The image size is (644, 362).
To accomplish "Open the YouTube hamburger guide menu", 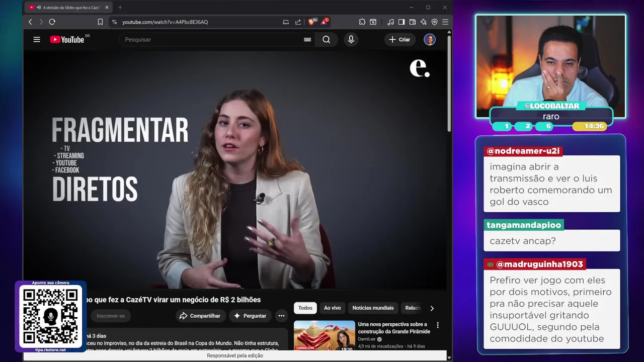I will (x=37, y=39).
